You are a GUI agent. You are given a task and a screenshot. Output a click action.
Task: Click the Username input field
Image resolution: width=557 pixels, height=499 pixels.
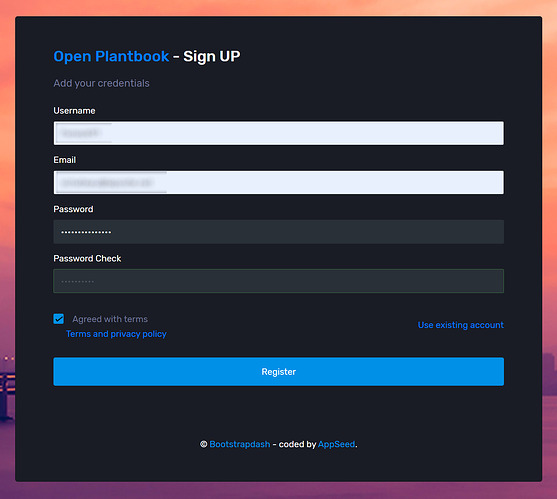click(x=278, y=133)
